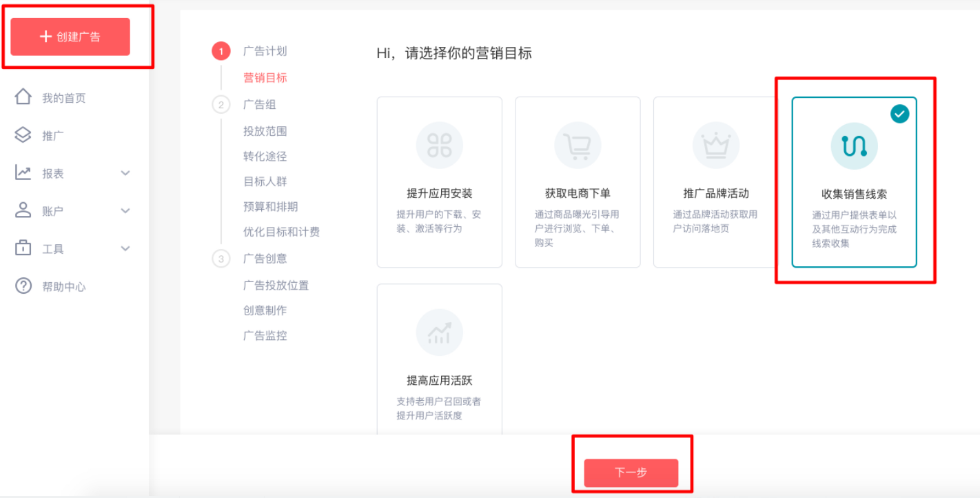
Task: Click the 下一步 button
Action: coord(631,472)
